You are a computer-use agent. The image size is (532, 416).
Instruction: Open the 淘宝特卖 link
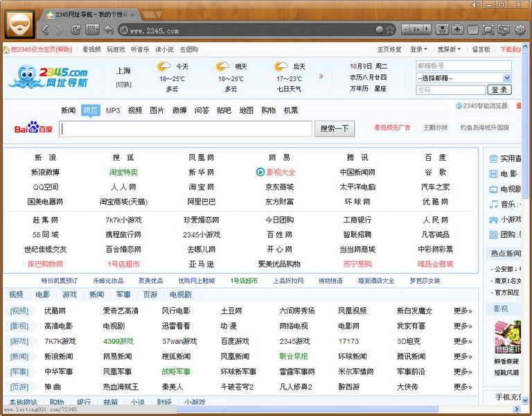click(x=123, y=172)
